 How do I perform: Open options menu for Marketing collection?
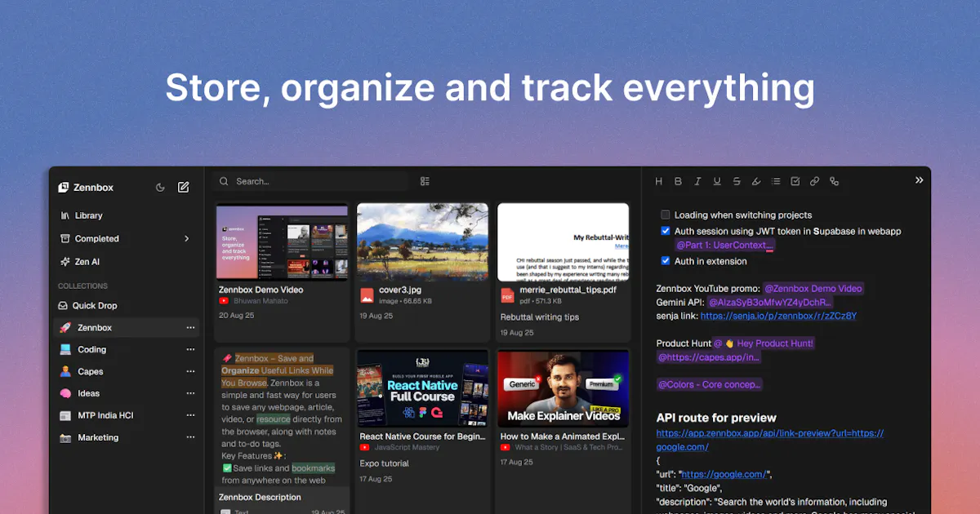point(190,437)
